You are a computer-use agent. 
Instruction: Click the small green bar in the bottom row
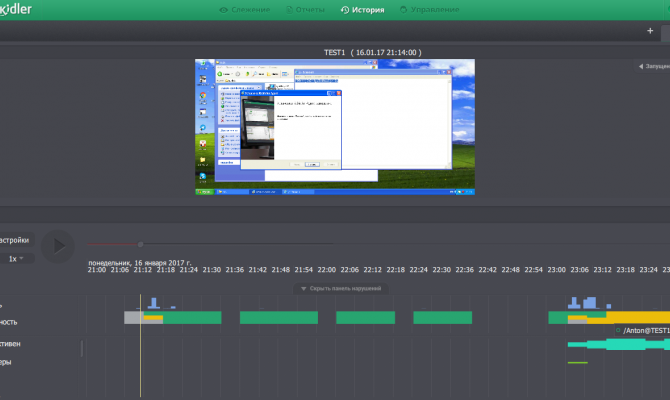point(578,363)
